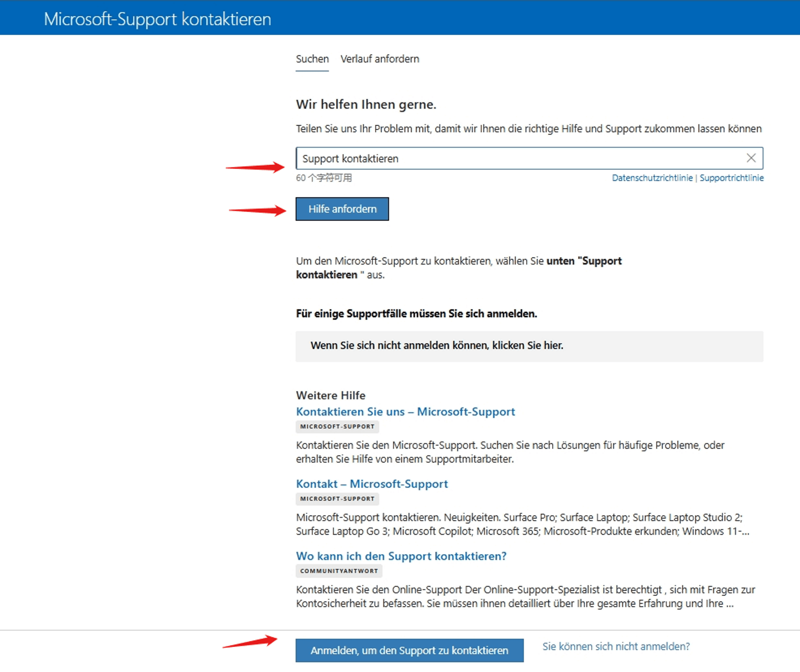Click MICROSOFT-SUPPORT tag under first result
This screenshot has width=800, height=672.
pos(337,426)
